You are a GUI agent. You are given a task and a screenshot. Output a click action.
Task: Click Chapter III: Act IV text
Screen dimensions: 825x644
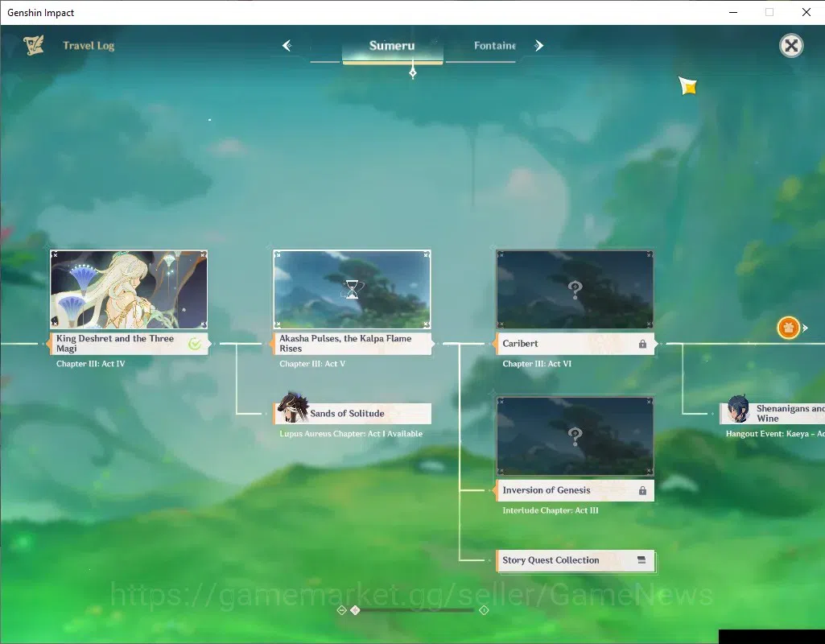click(x=90, y=364)
